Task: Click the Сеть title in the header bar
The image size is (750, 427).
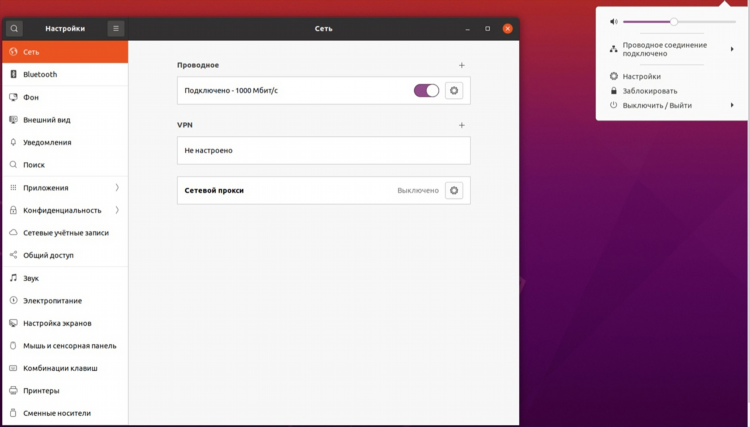Action: point(323,29)
